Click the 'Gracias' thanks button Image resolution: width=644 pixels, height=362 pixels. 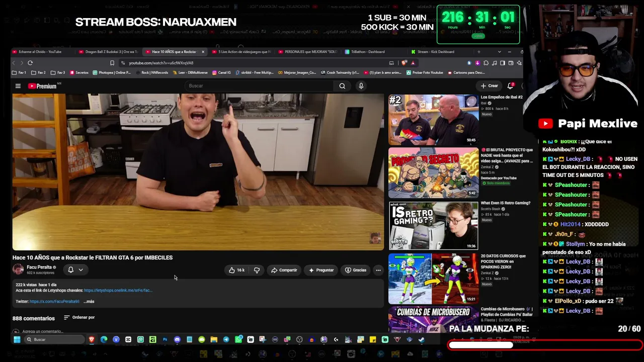click(356, 270)
